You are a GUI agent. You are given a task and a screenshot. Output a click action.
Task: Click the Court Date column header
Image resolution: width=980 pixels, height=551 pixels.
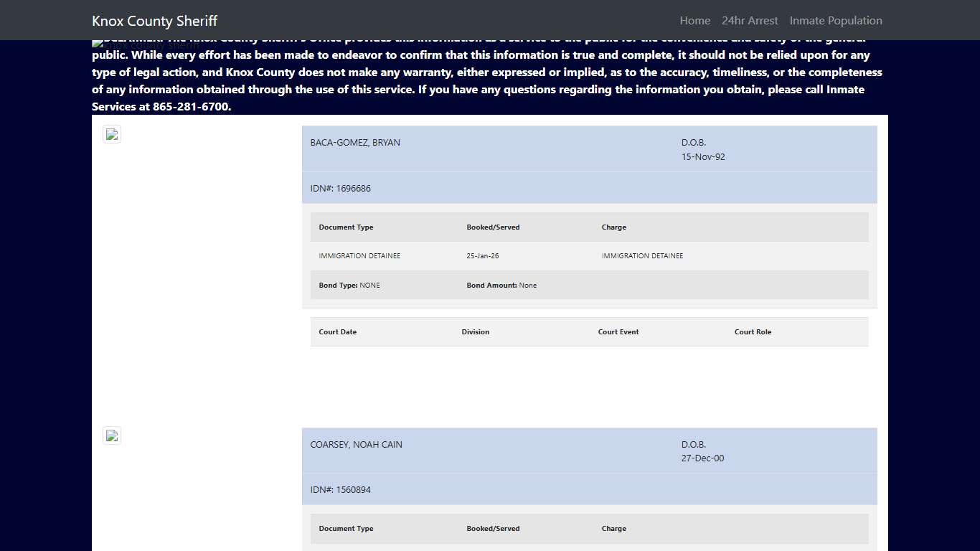[337, 332]
